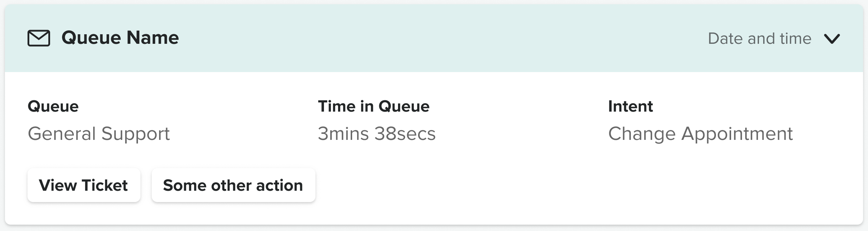Viewport: 868px width, 231px height.
Task: Select the Change Appointment intent value
Action: (700, 134)
